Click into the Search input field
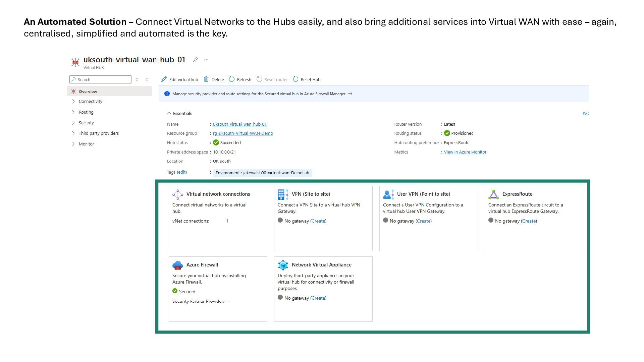 point(100,79)
